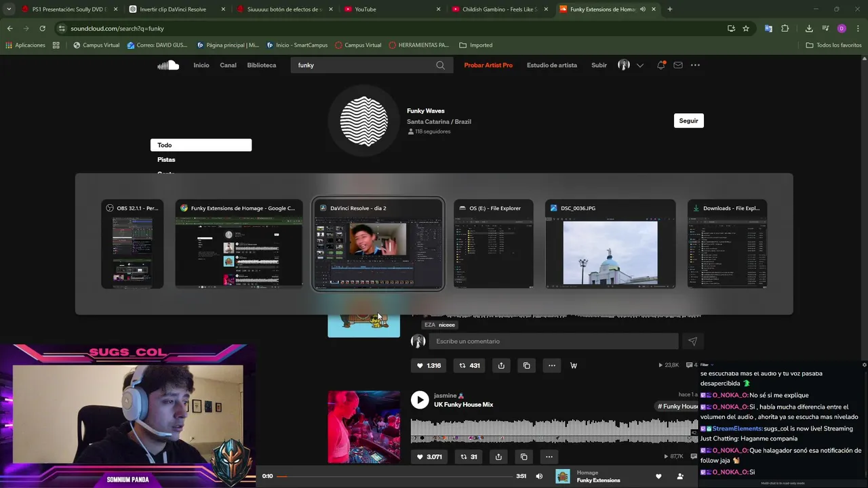The width and height of the screenshot is (868, 488).
Task: Open Funky Waves profile avatar
Action: (x=364, y=121)
